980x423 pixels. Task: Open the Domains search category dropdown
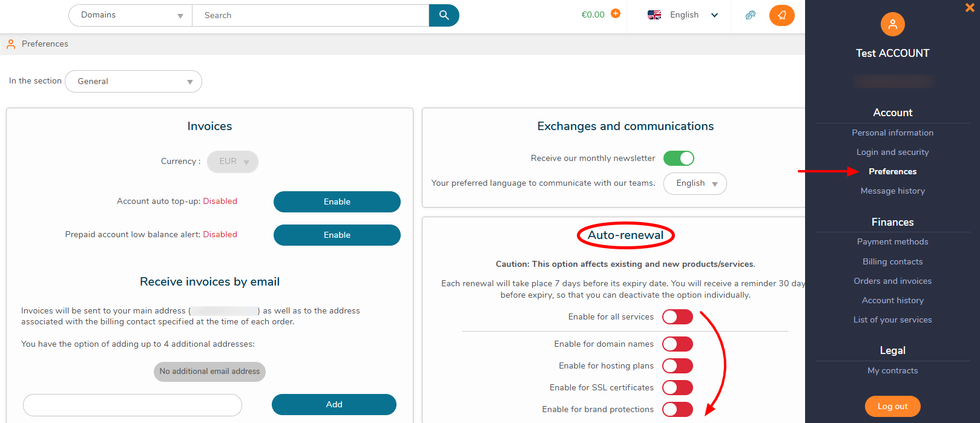pos(131,15)
